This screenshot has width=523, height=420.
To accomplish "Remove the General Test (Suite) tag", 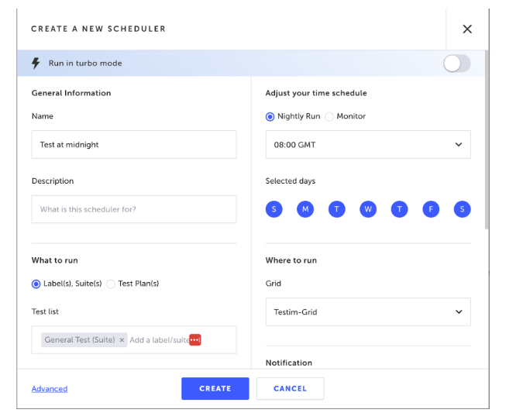I will pos(122,340).
